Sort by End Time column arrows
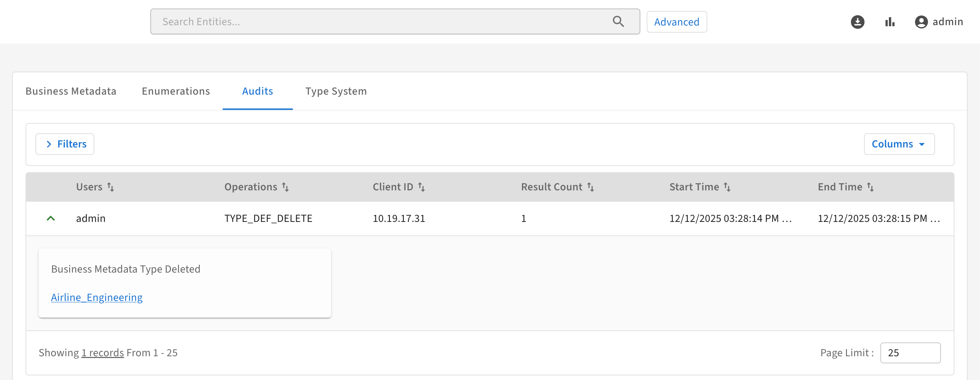 coord(870,187)
